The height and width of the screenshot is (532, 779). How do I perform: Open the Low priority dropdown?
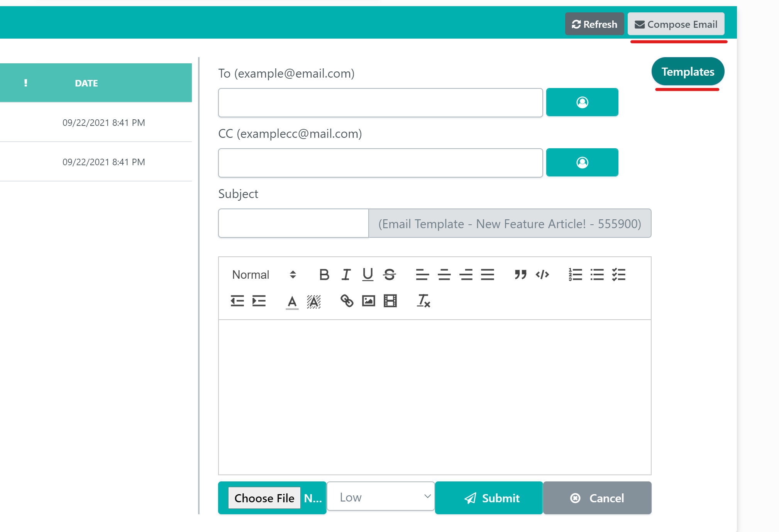(x=381, y=497)
